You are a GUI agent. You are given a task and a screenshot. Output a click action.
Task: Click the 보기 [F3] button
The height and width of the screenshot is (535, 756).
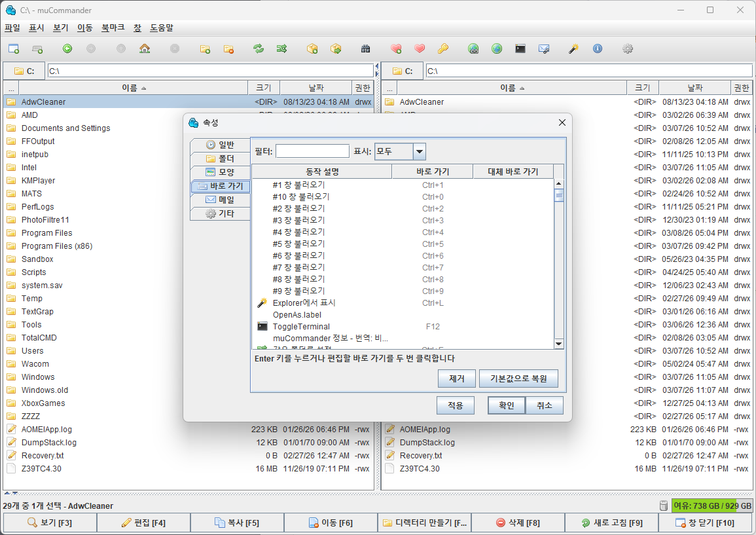pos(50,523)
